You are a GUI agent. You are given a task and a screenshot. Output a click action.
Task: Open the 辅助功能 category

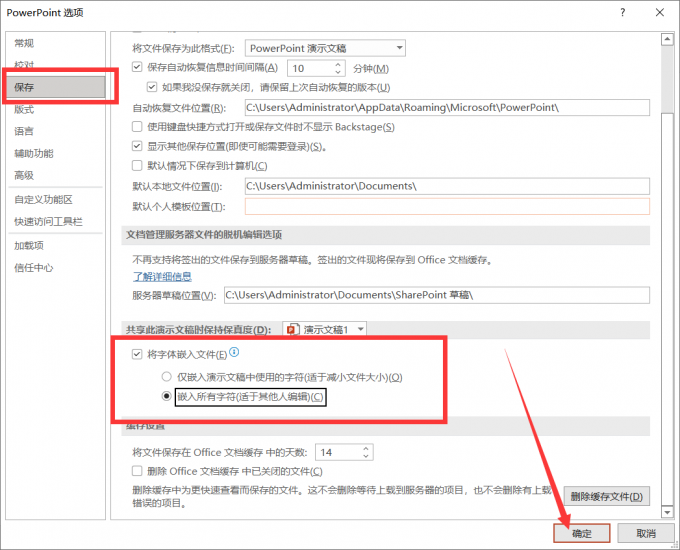point(34,154)
